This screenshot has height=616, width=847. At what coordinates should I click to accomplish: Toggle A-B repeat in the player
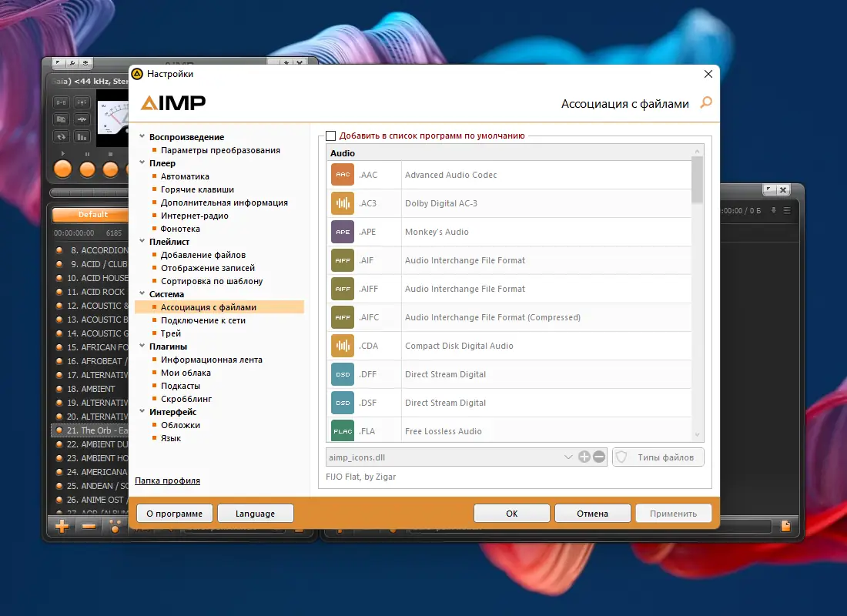pyautogui.click(x=62, y=102)
